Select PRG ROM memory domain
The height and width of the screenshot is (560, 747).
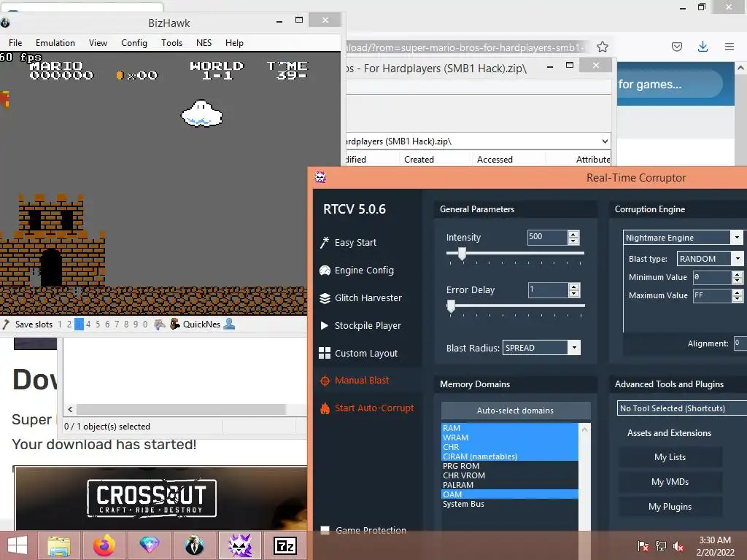coord(510,466)
